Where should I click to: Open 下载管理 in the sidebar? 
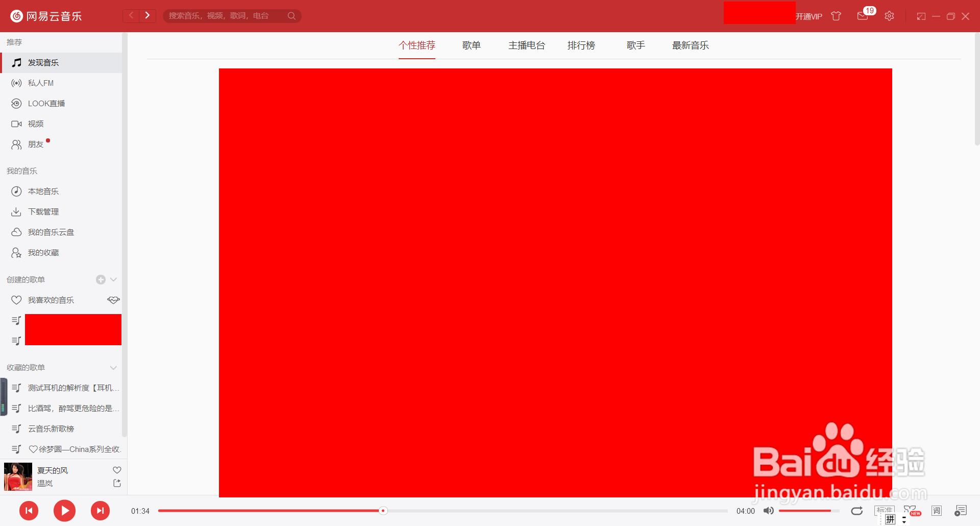[43, 211]
